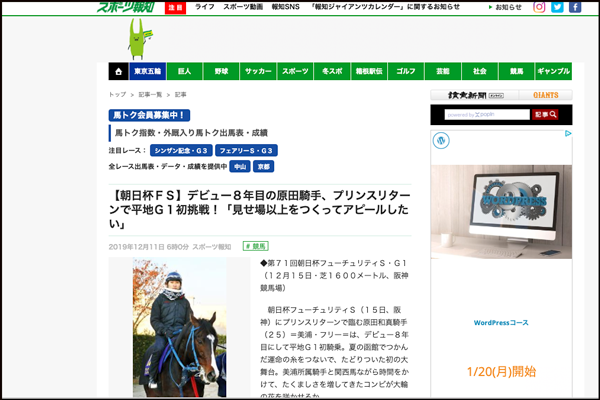Click the 馬トク会員募集中! banner
600x400 pixels.
(x=149, y=116)
